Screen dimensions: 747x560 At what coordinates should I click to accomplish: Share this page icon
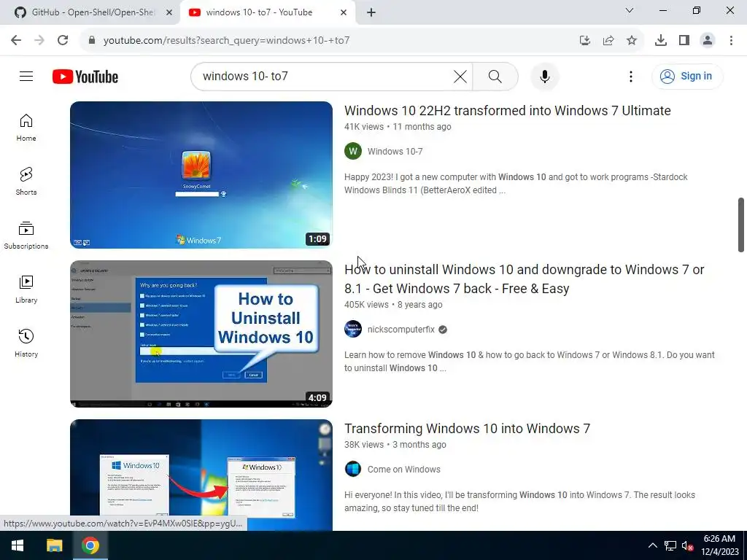click(x=608, y=40)
